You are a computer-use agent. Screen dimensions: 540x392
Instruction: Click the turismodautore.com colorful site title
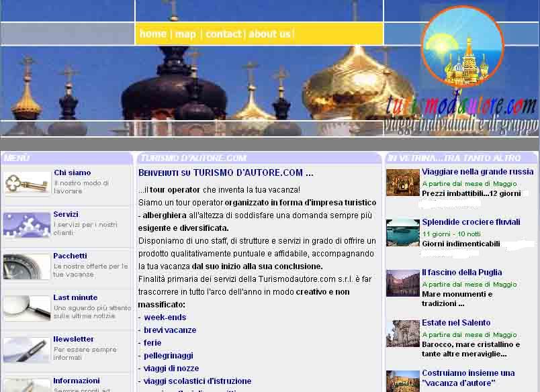point(461,105)
